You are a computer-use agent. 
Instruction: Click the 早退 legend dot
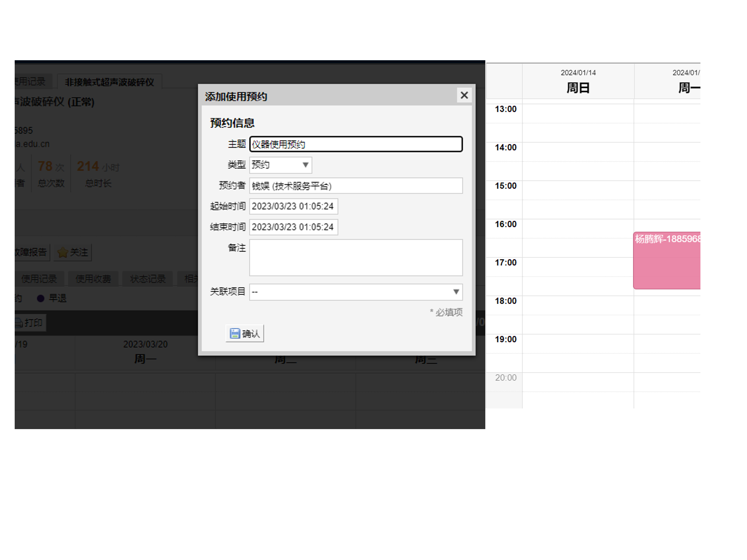pos(41,298)
